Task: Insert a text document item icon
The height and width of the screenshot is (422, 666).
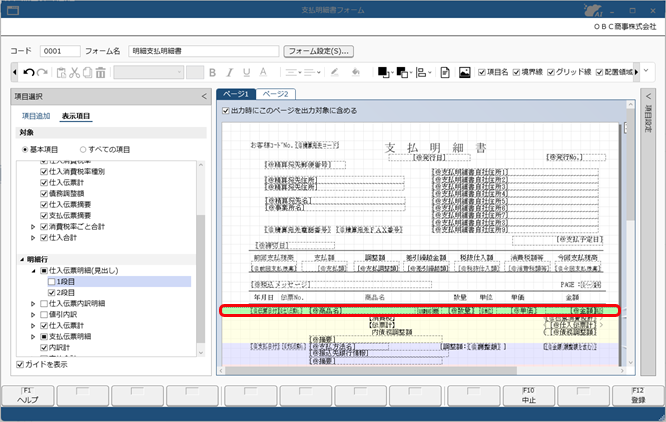Action: point(445,73)
